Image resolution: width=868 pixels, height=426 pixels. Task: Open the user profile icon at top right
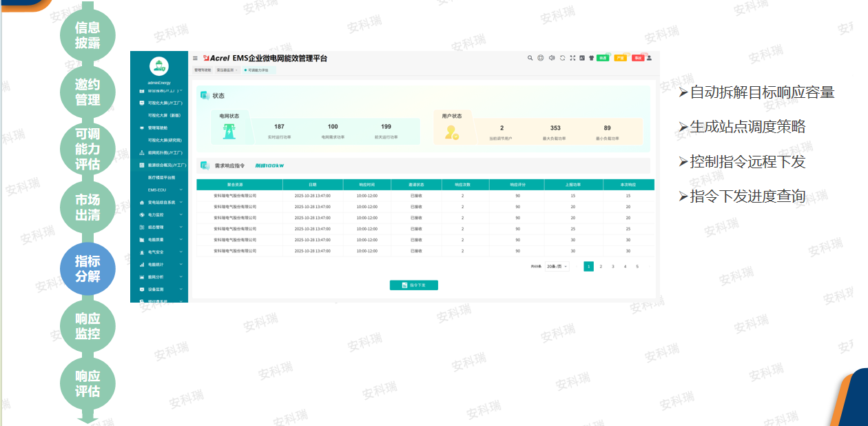(x=649, y=58)
